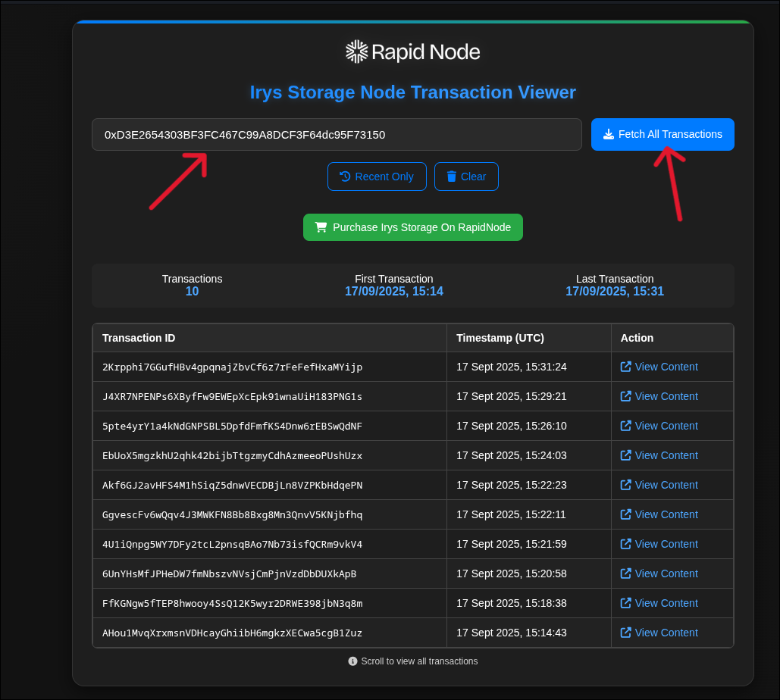Select transaction ID J4XR7NPENPs6XByfFw9EWEpXcEpk91wnaUiH183PNG1s
Viewport: 780px width, 700px height.
pyautogui.click(x=232, y=396)
